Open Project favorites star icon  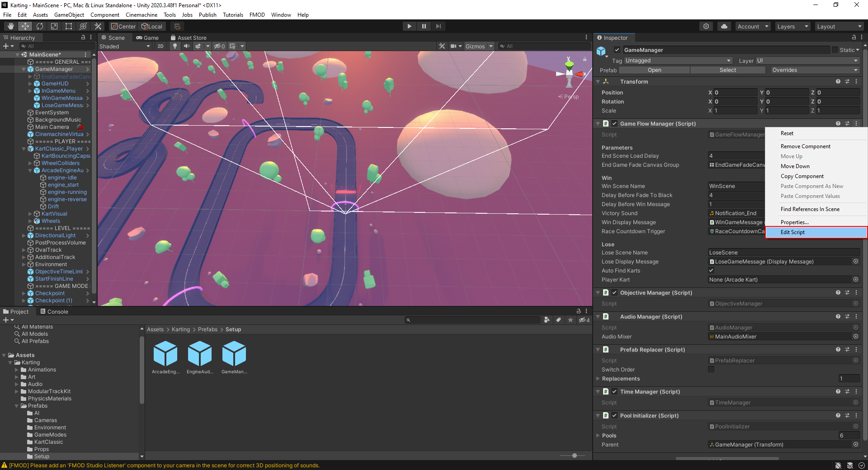point(571,320)
